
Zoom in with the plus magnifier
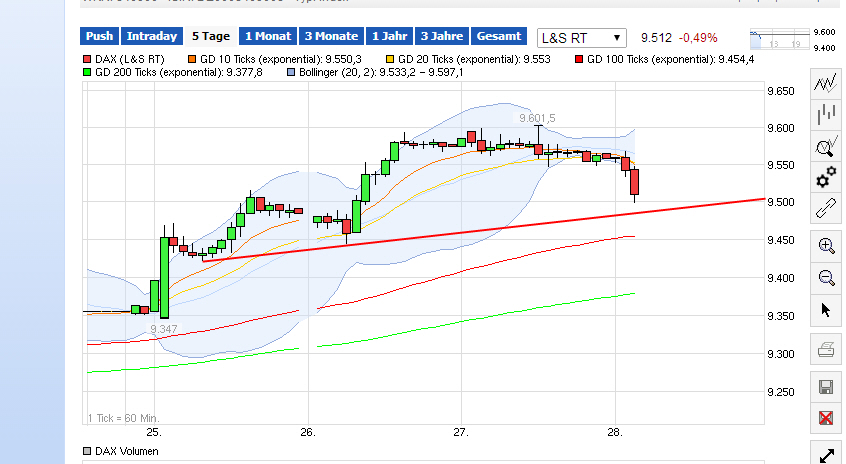point(825,246)
